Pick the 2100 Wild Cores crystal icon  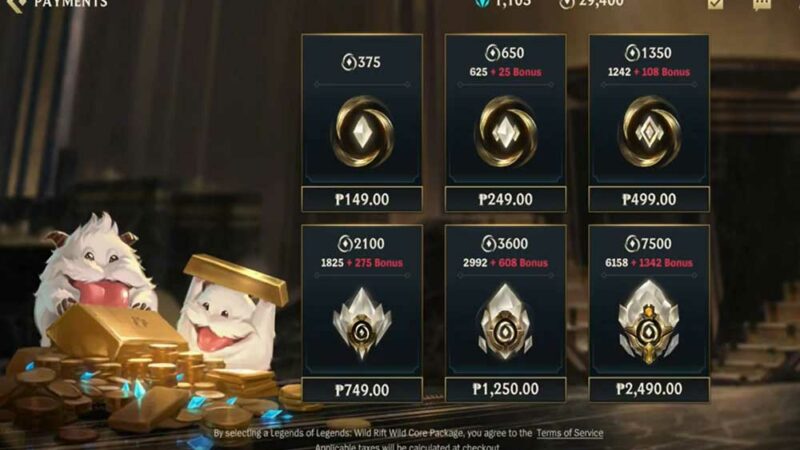(362, 323)
